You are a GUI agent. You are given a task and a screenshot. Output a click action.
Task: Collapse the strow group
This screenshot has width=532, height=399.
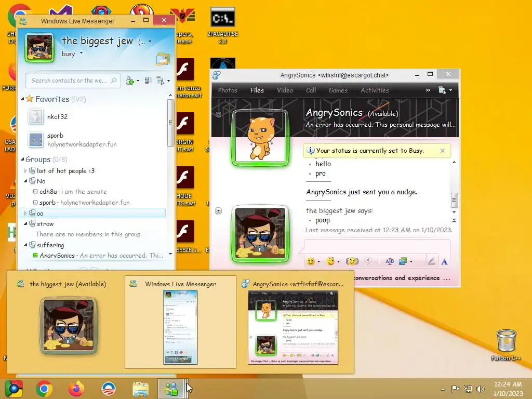pos(25,224)
